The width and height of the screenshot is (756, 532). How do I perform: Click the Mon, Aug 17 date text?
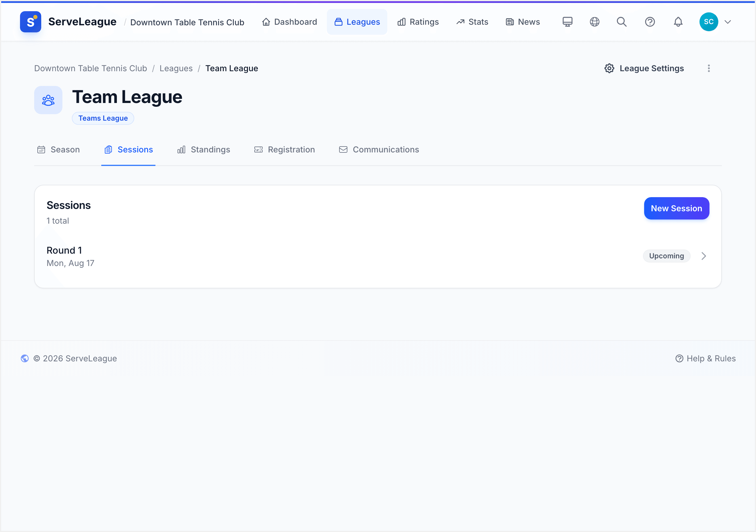[x=70, y=263]
